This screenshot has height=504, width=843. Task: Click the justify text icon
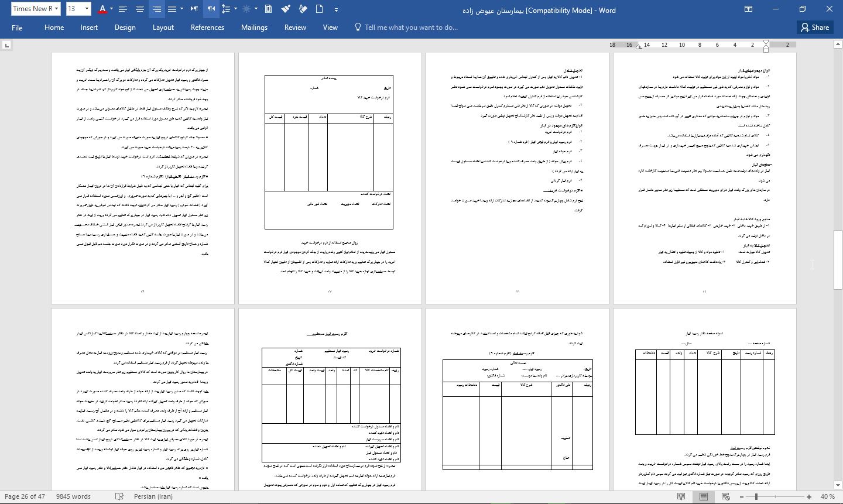coord(172,9)
